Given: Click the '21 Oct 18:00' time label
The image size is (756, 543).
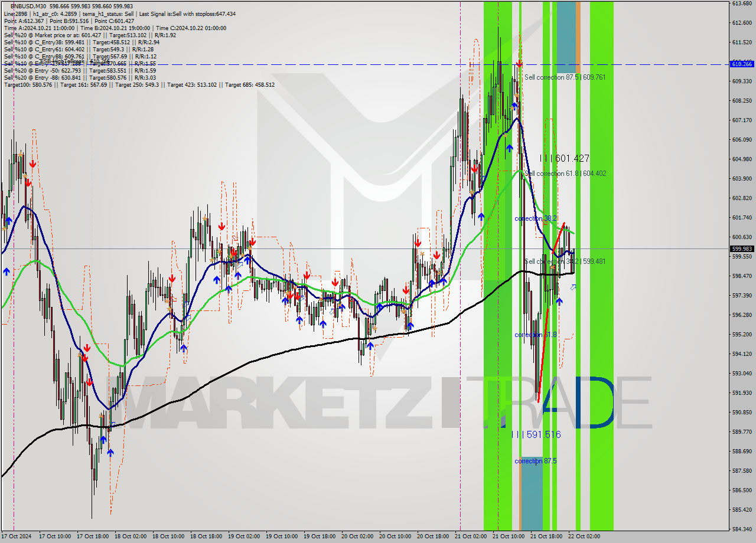Looking at the screenshot, I should pos(546,537).
